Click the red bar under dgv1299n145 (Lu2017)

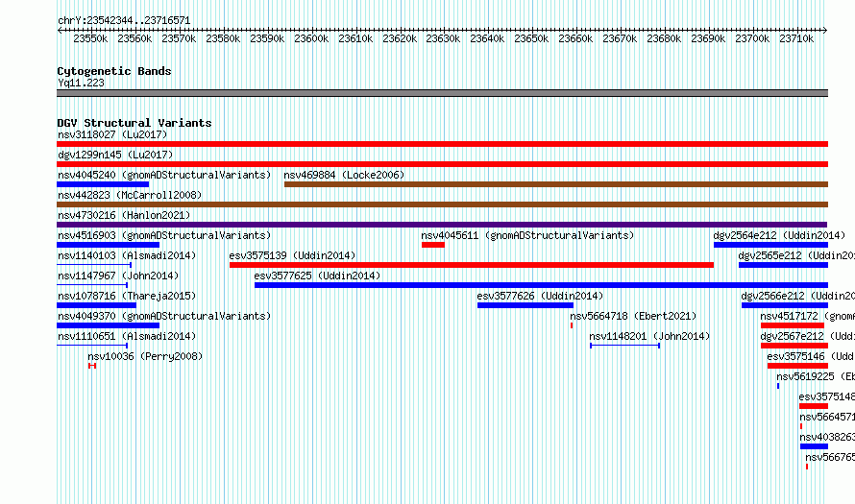coord(442,164)
